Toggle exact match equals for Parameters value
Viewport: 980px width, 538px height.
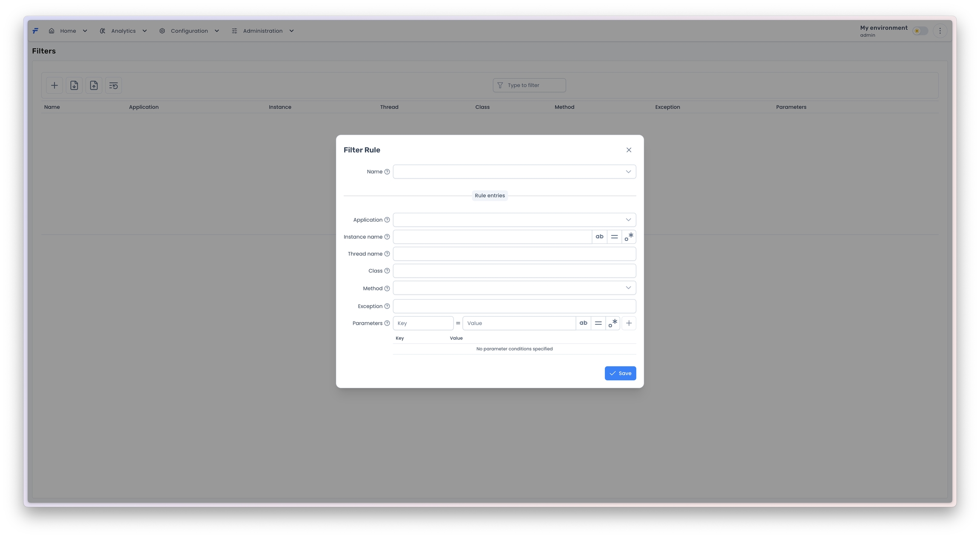pos(598,323)
